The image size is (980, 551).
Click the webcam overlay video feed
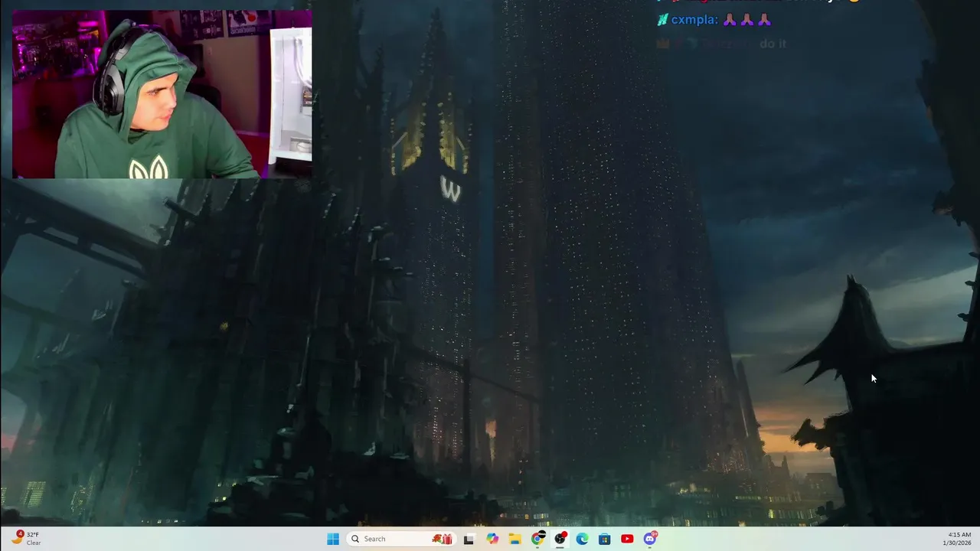click(x=162, y=94)
